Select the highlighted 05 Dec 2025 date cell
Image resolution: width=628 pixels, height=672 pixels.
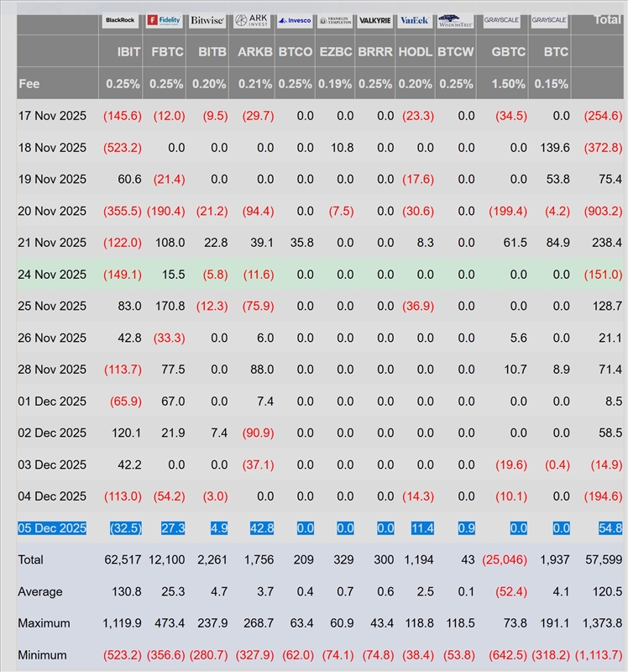52,528
